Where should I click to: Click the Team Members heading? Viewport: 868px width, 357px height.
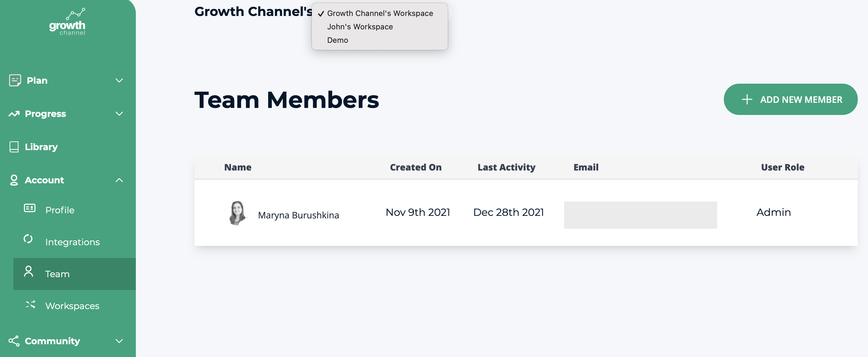286,100
